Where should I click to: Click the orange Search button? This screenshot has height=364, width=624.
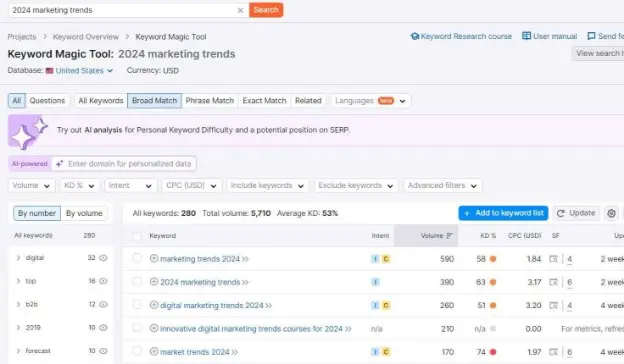coord(266,10)
